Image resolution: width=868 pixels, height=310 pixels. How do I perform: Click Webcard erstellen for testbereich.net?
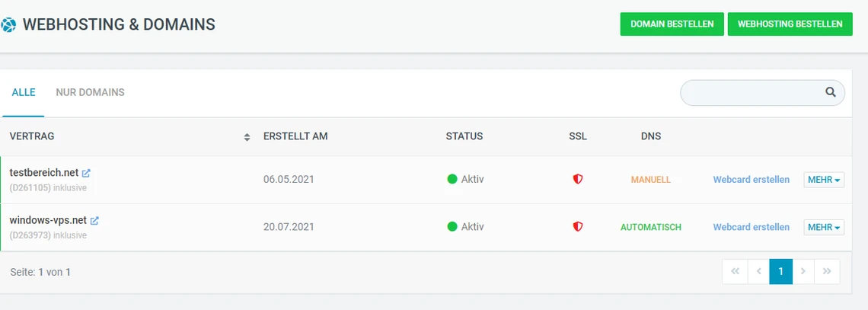click(751, 180)
